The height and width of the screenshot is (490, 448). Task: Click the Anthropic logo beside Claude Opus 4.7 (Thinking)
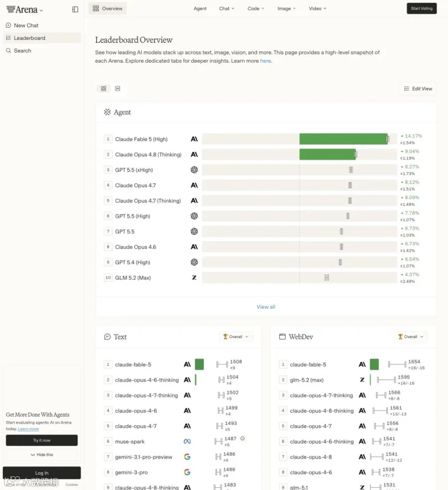pos(194,201)
